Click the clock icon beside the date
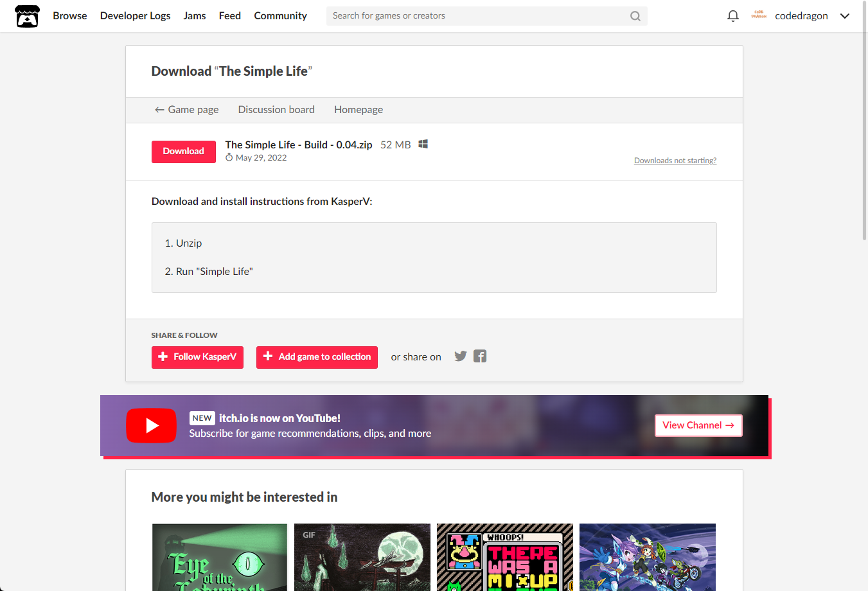868x591 pixels. (229, 157)
